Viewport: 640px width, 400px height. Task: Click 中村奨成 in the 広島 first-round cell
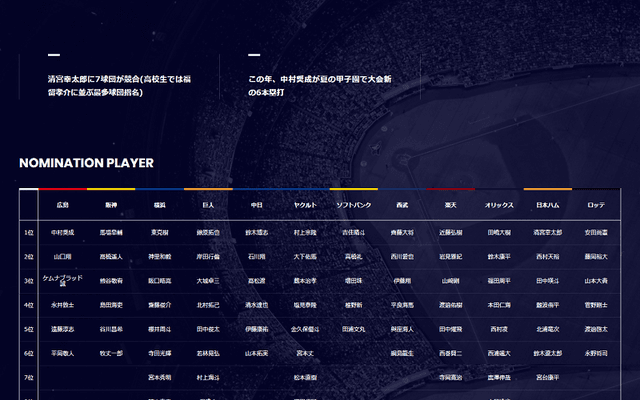pos(63,232)
